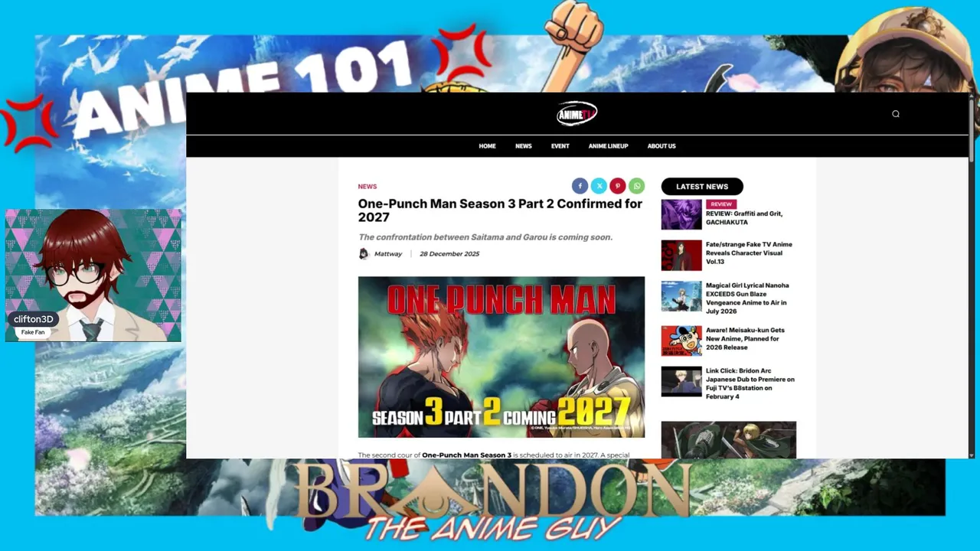Open the HOME menu item
Viewport: 980px width, 551px height.
pyautogui.click(x=487, y=146)
